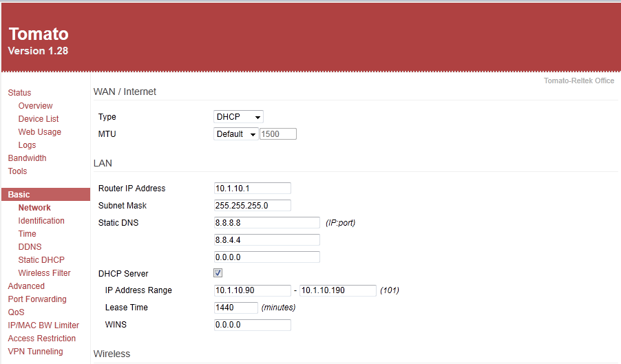The image size is (621, 364).
Task: Open the Advanced menu section
Action: (x=26, y=286)
